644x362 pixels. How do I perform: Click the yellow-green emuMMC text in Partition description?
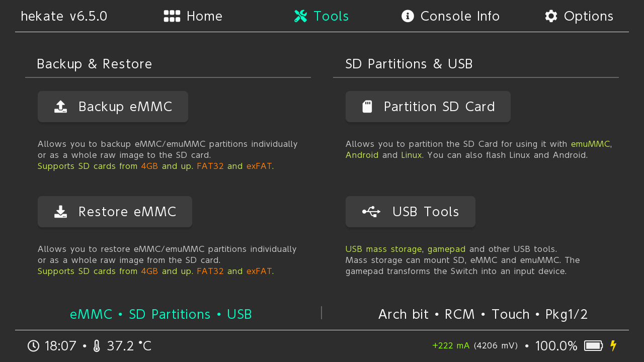coord(590,144)
